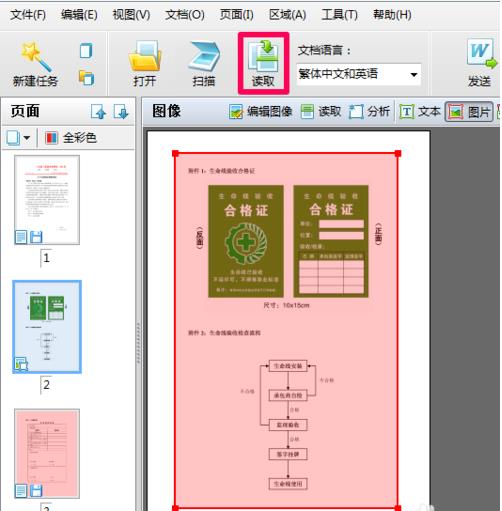The image size is (502, 511).
Task: Select page 1 thumbnail
Action: click(47, 200)
